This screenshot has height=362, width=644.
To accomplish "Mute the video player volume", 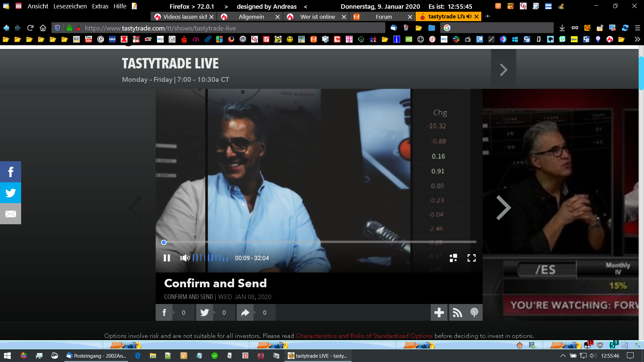I will (185, 258).
